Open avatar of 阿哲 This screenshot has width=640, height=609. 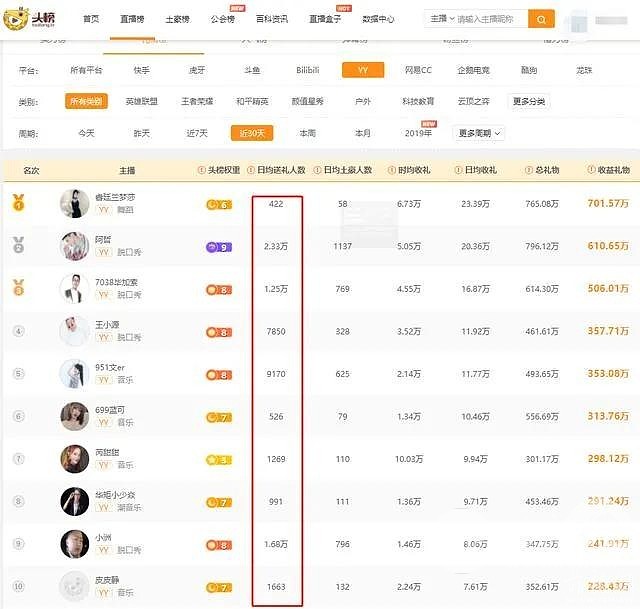(74, 246)
